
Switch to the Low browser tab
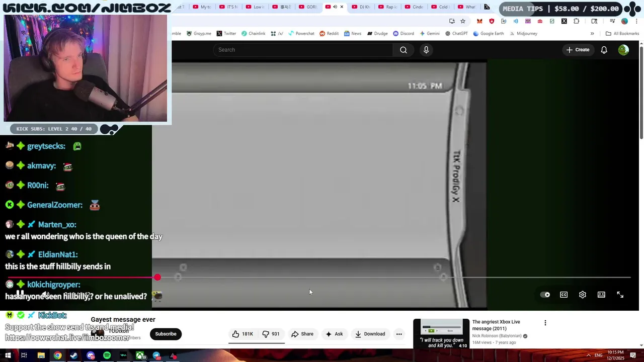point(255,7)
